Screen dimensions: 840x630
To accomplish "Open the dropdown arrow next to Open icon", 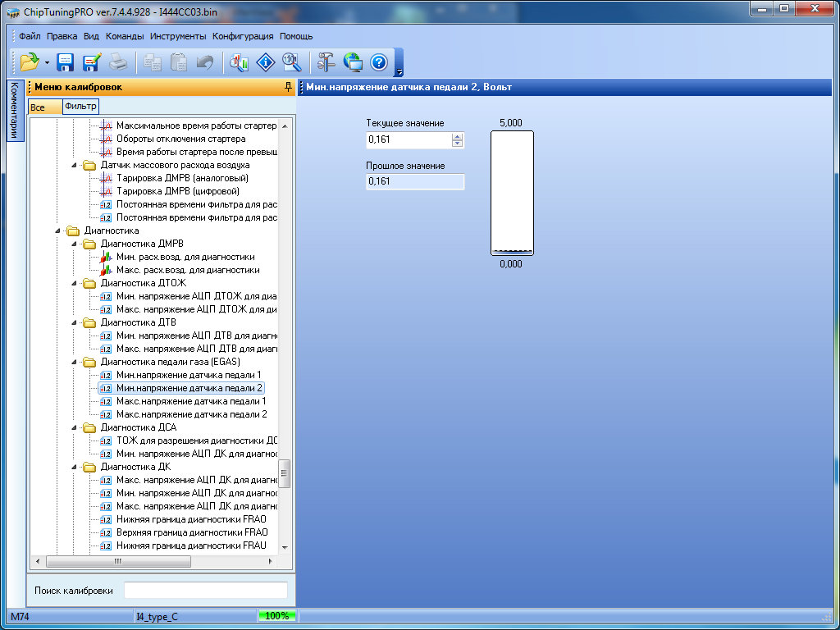I will 48,63.
